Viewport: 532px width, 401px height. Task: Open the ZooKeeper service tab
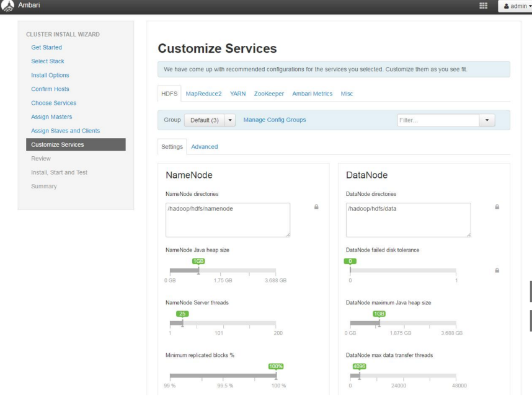pos(270,93)
